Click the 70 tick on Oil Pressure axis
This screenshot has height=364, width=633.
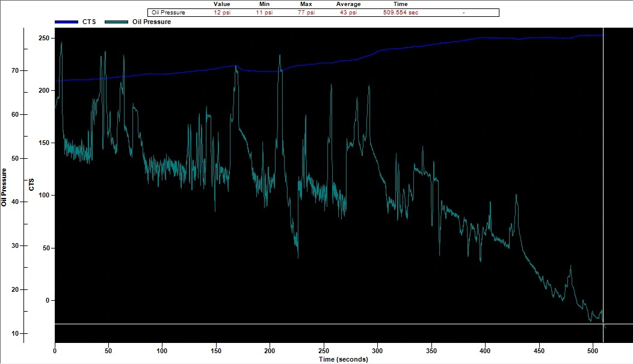[15, 70]
